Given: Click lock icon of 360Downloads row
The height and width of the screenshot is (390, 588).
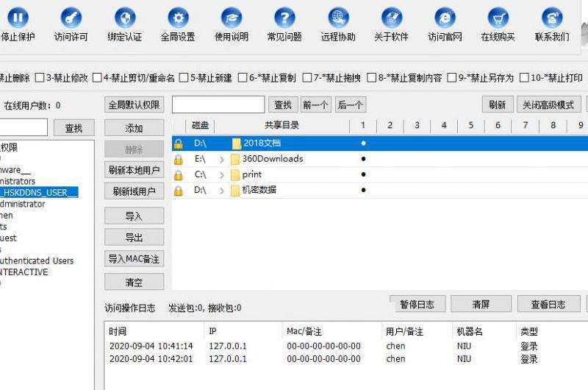Looking at the screenshot, I should pos(179,160).
